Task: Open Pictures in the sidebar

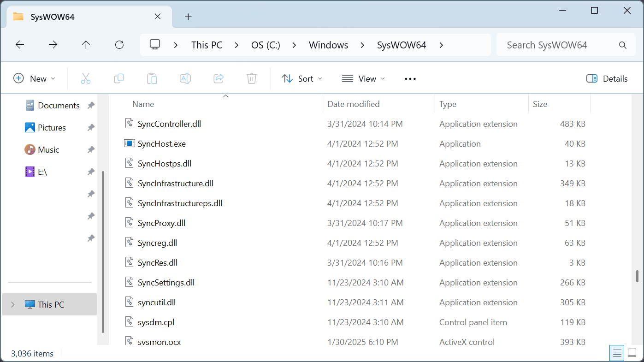Action: click(x=46, y=127)
